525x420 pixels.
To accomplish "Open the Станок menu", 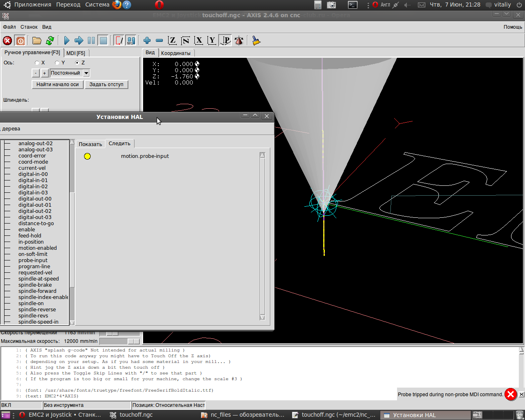I will point(29,27).
